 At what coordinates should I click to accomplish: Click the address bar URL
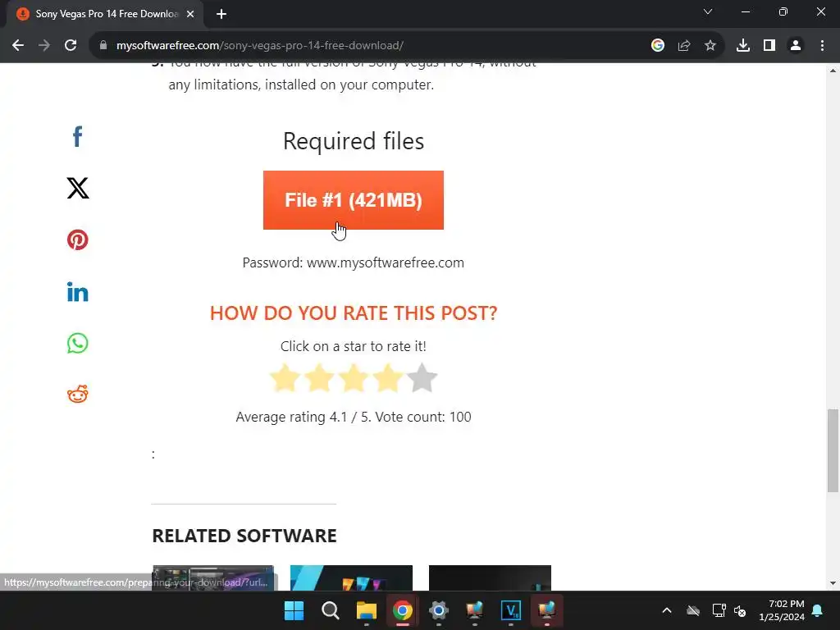(260, 46)
